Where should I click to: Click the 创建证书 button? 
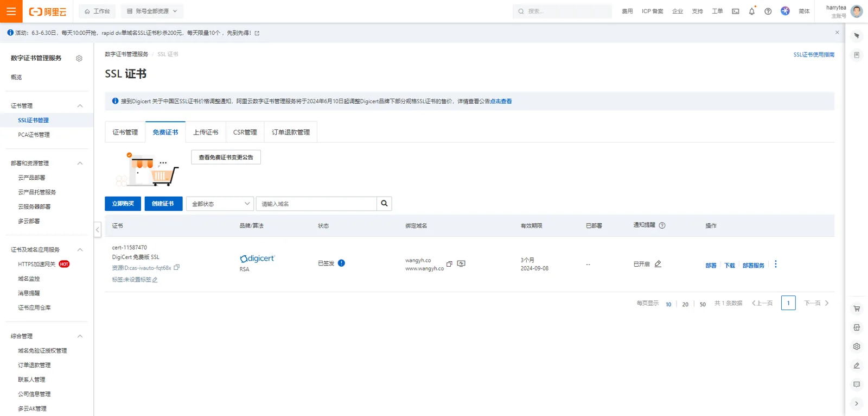pos(163,204)
